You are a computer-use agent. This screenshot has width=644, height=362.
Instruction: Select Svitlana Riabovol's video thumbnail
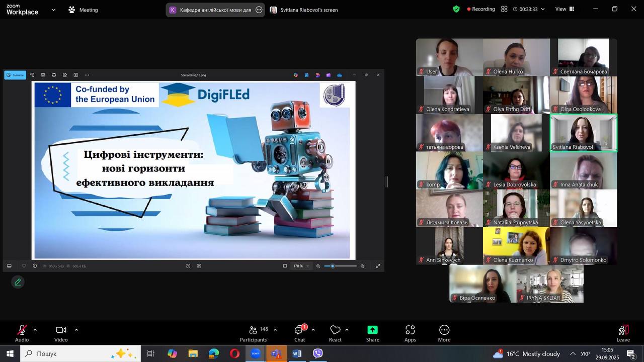click(x=583, y=133)
